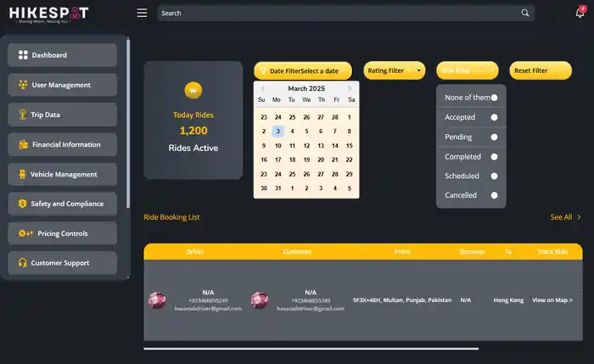594x364 pixels.
Task: Open Vehicle Management in the sidebar
Action: pos(63,174)
